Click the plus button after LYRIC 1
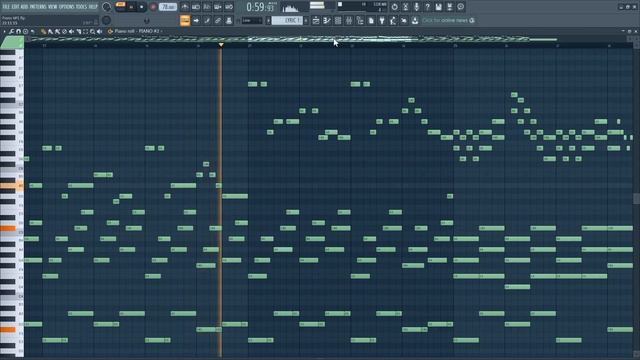Viewport: 640px width, 360px height. [x=306, y=20]
